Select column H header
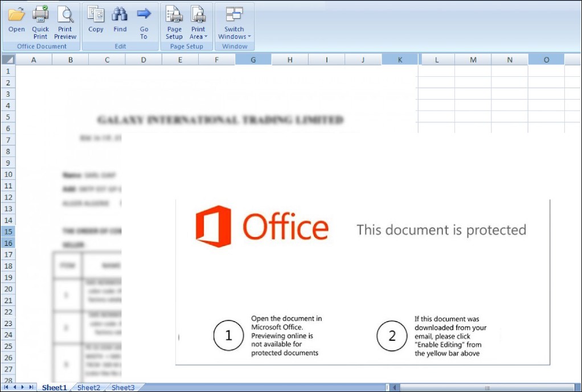 pyautogui.click(x=290, y=60)
